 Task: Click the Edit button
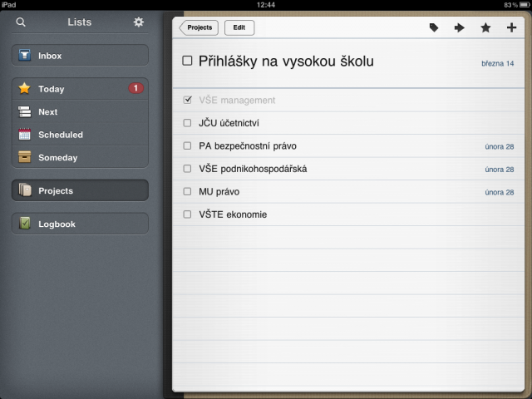pos(239,27)
